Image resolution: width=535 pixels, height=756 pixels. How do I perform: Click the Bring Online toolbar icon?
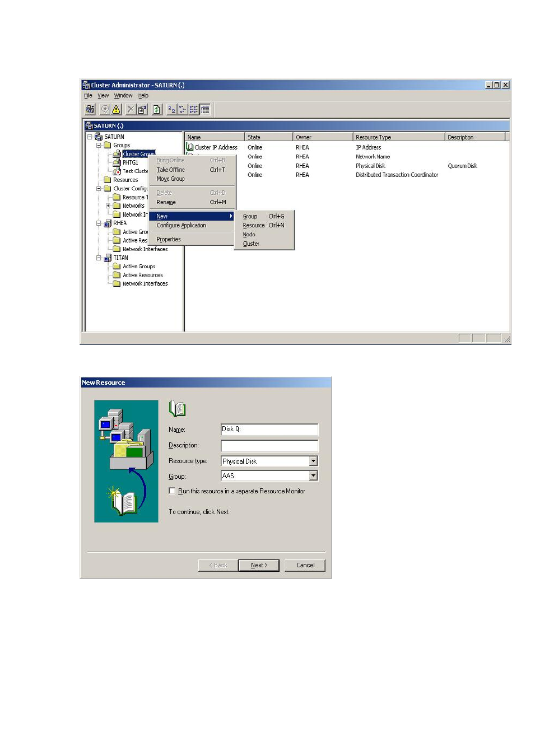click(x=105, y=109)
